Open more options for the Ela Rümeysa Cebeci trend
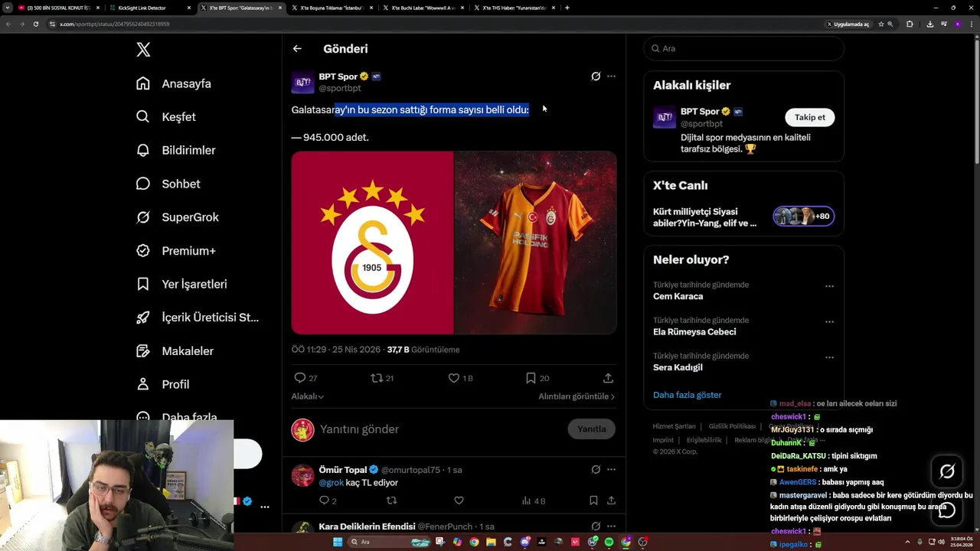Viewport: 980px width, 551px height. click(829, 321)
